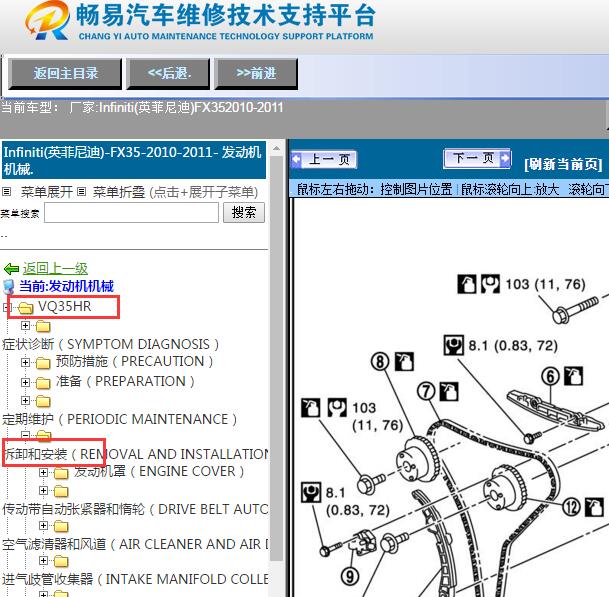This screenshot has width=609, height=597.
Task: Click the 当前车型 Infiniti FX35 2010-2011 text
Action: click(x=142, y=107)
